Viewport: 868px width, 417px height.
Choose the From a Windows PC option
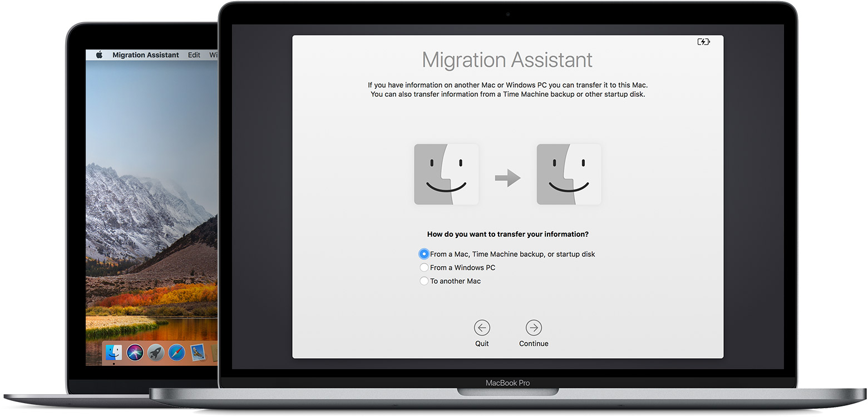coord(424,267)
